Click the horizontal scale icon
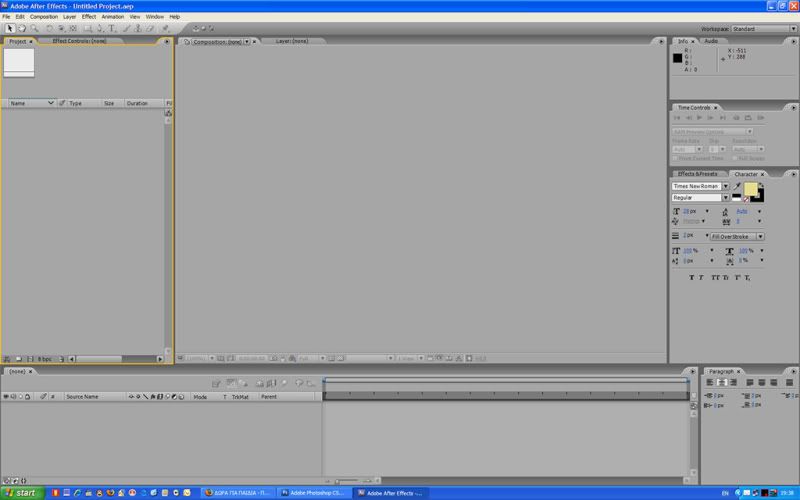This screenshot has width=800, height=500. (x=730, y=251)
